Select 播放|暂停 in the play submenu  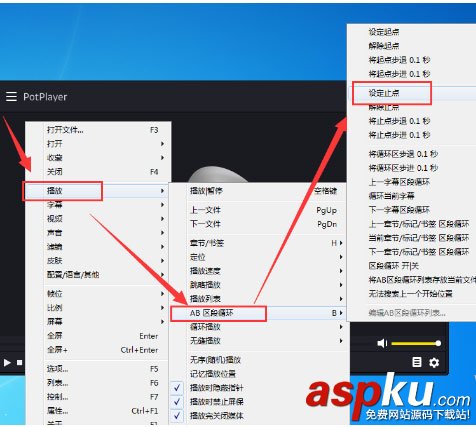258,191
